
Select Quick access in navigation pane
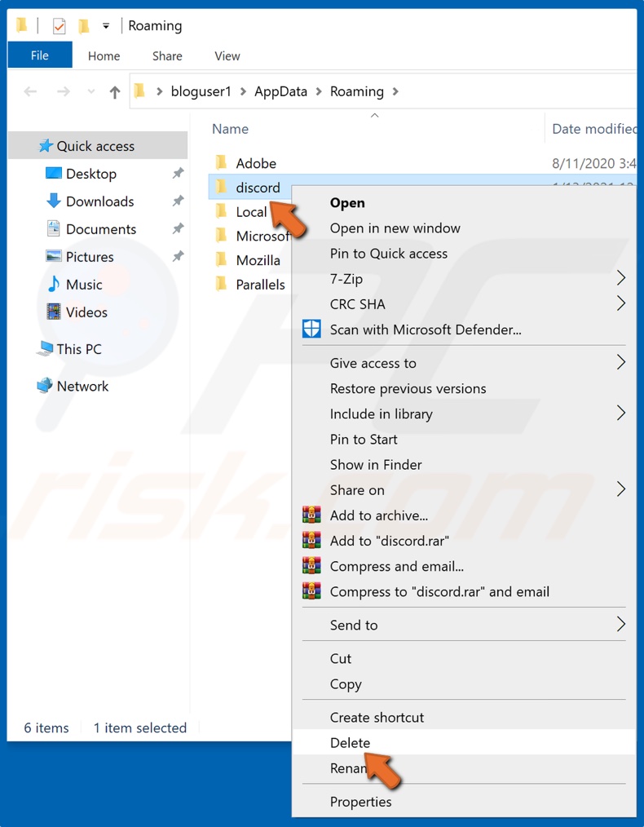(98, 146)
